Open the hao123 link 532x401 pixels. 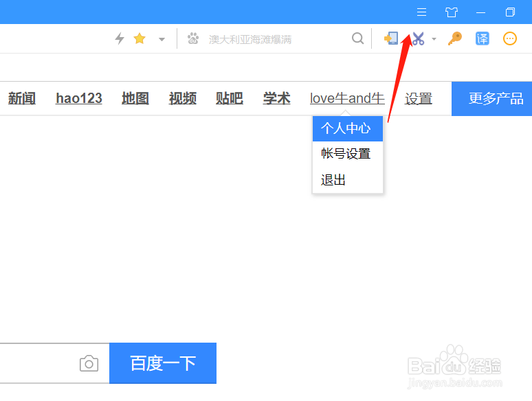(79, 98)
